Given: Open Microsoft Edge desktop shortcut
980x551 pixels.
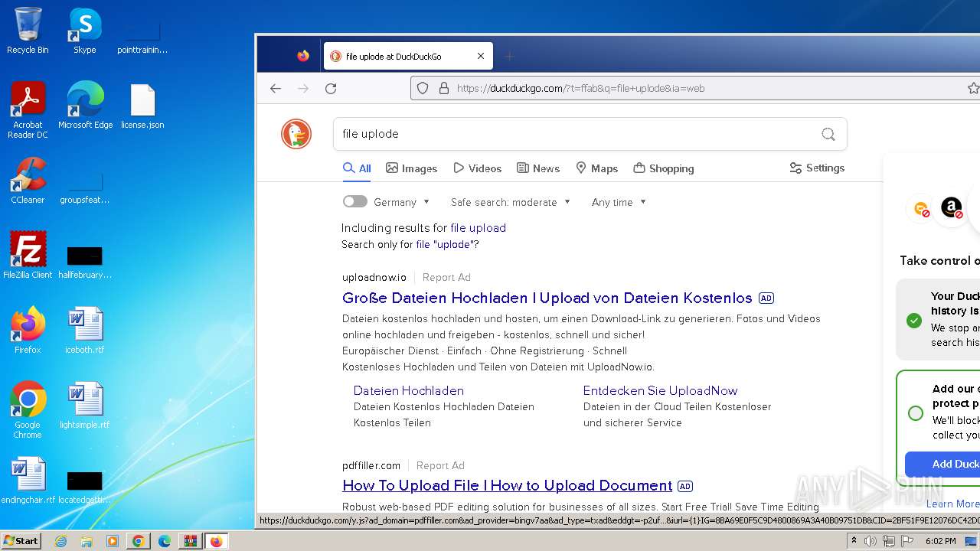Looking at the screenshot, I should [85, 106].
